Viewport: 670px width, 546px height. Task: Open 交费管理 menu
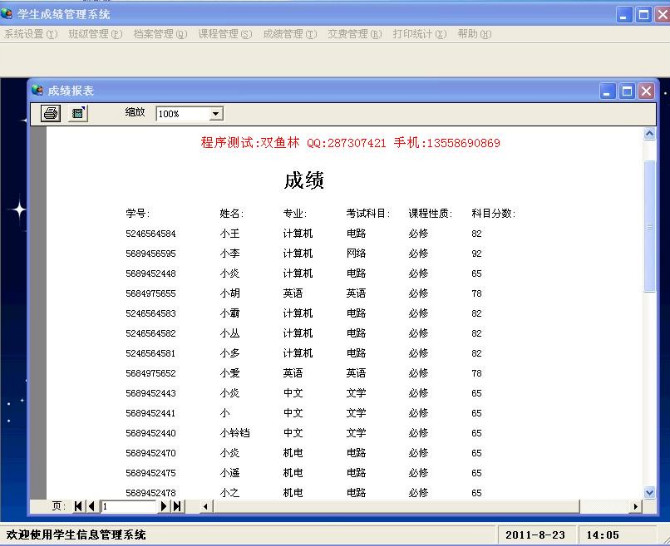(x=355, y=34)
